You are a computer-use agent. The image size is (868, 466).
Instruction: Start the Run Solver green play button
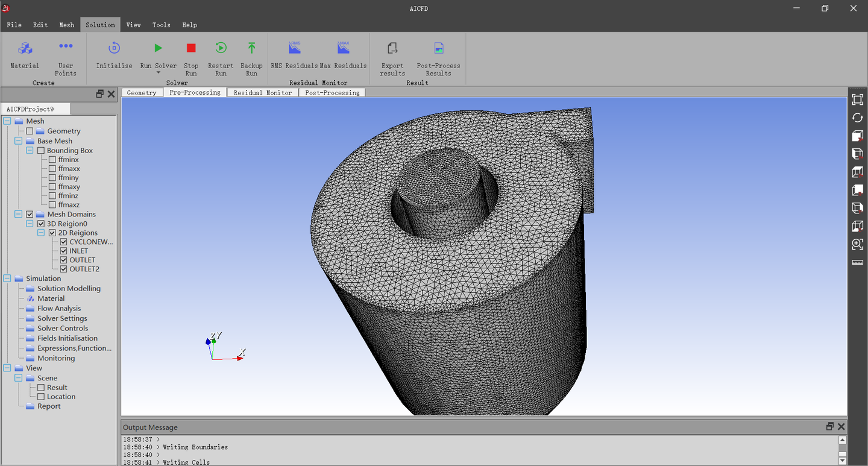pos(158,48)
